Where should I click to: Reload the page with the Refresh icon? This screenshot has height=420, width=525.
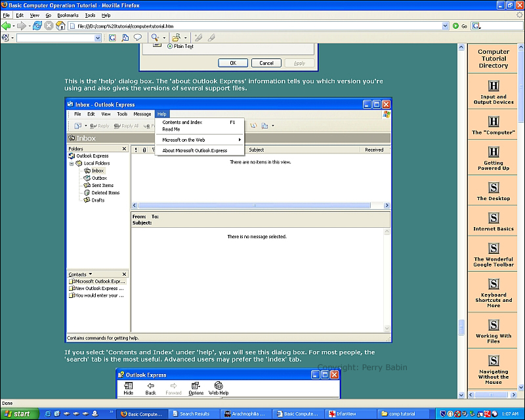click(37, 26)
